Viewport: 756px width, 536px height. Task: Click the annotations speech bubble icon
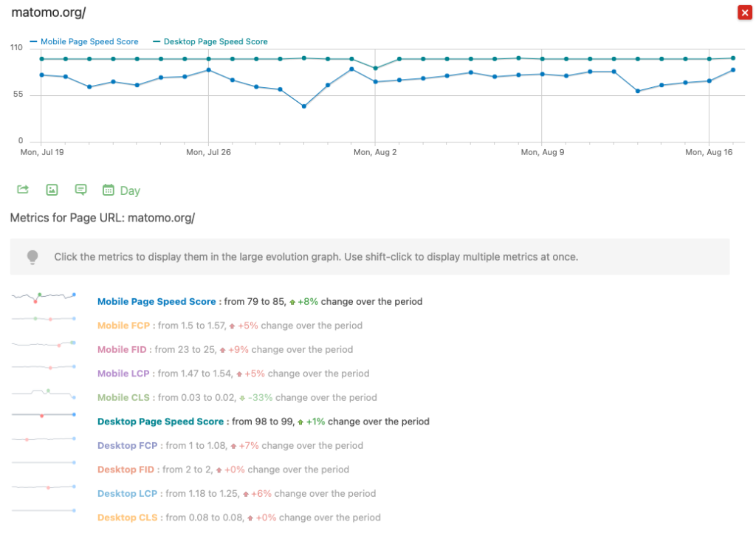(x=80, y=190)
